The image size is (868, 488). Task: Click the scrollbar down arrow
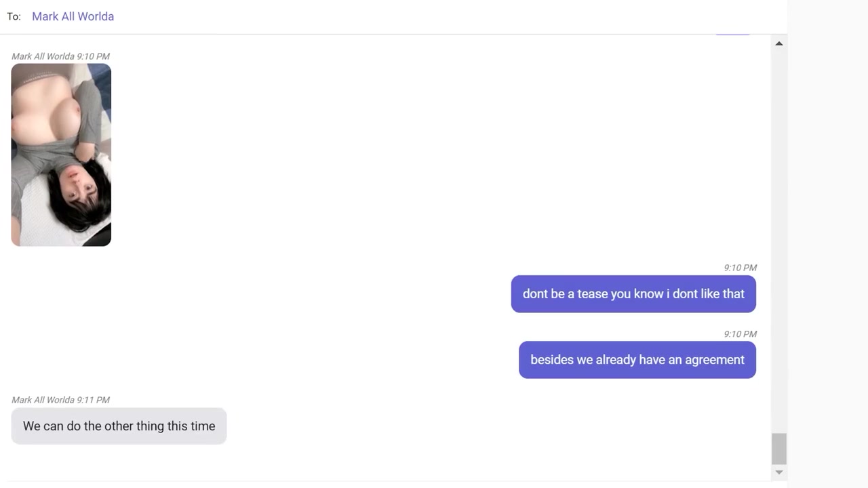click(x=778, y=472)
